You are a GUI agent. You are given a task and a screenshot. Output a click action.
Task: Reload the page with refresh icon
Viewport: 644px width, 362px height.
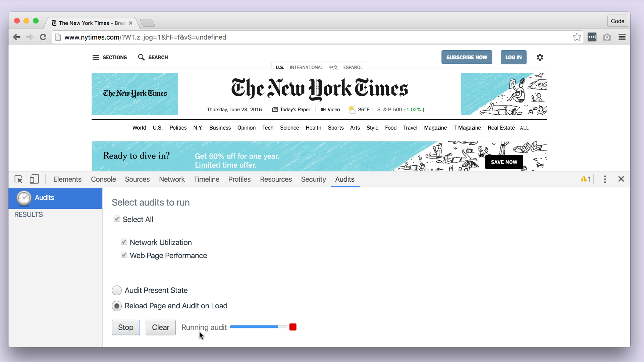[43, 37]
